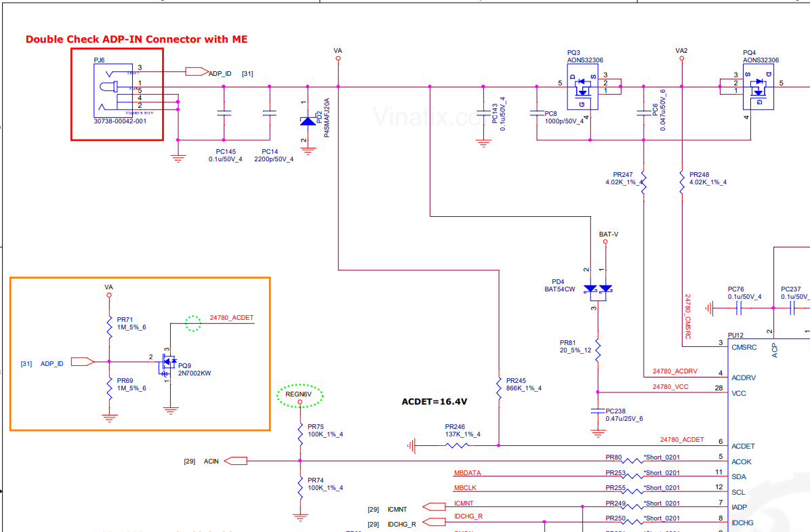Select the PR253 resistor label
Screen dimensions: 810x532
point(615,472)
